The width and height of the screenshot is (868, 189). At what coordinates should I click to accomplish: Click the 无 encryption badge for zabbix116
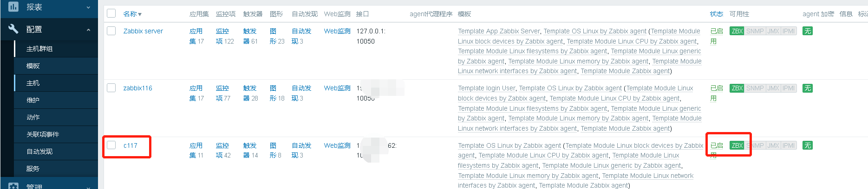click(808, 88)
